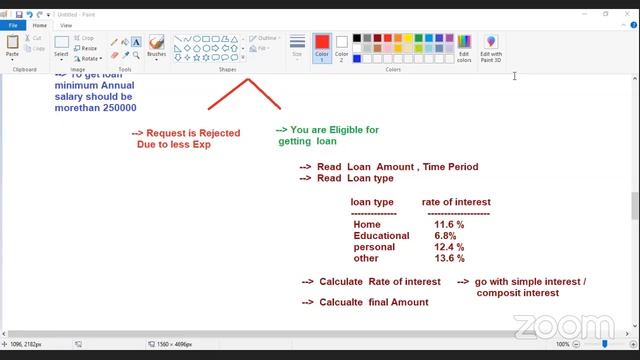
Task: Open the Select dropdown arrow
Action: point(61,60)
